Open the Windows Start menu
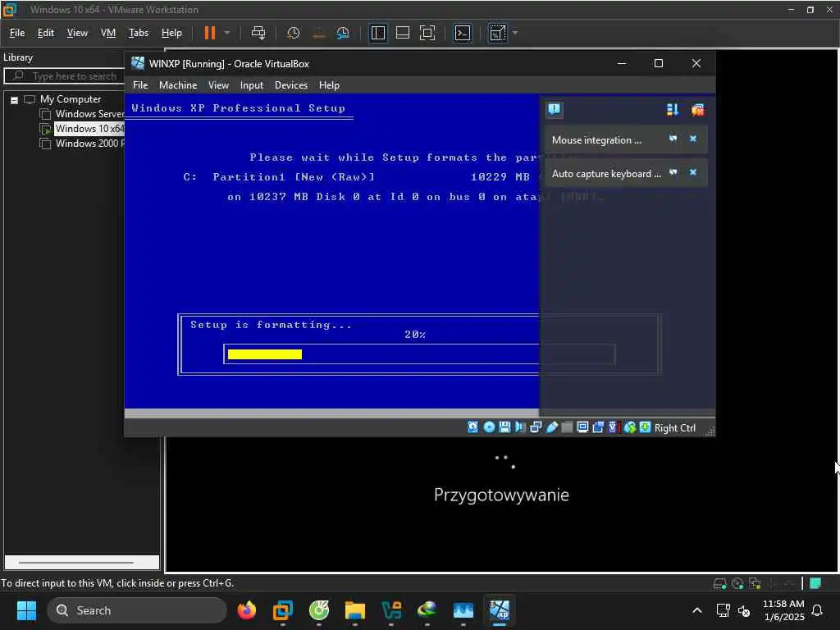Viewport: 840px width, 630px height. [26, 610]
